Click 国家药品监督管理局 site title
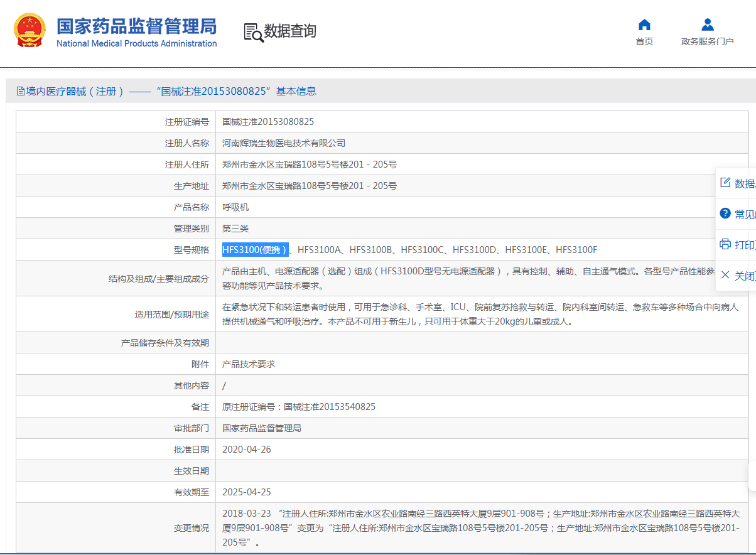Viewport: 756px width, 555px height. click(137, 26)
